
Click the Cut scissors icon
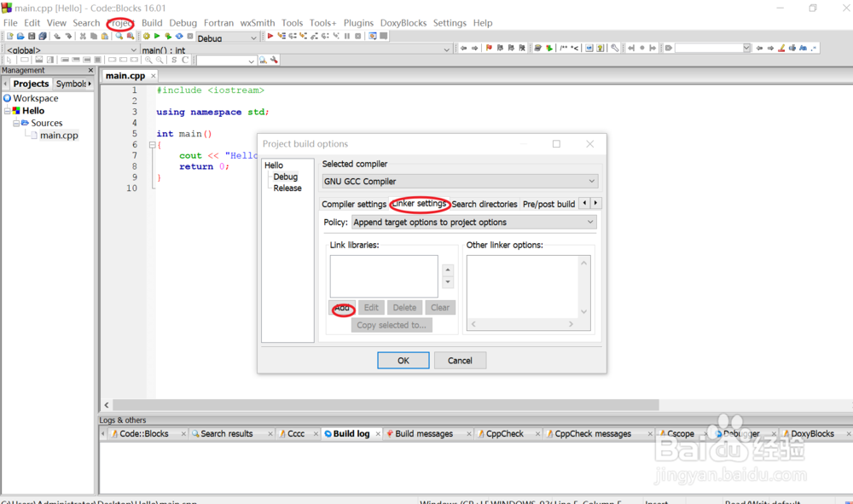[83, 36]
